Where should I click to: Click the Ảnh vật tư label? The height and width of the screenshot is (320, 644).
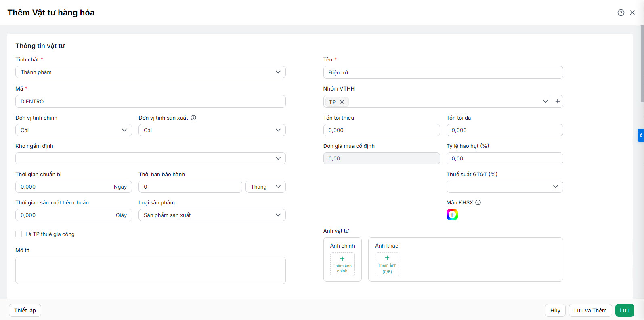point(336,231)
